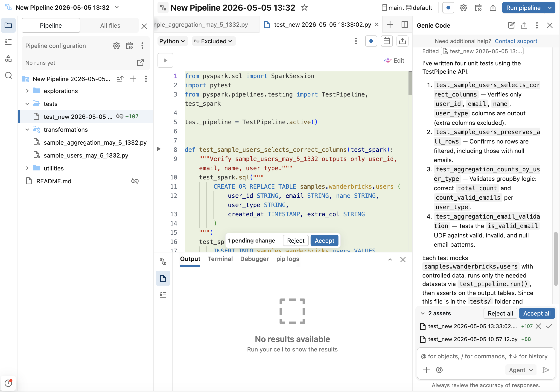Open the runs page in new window
560x392 pixels.
point(140,63)
